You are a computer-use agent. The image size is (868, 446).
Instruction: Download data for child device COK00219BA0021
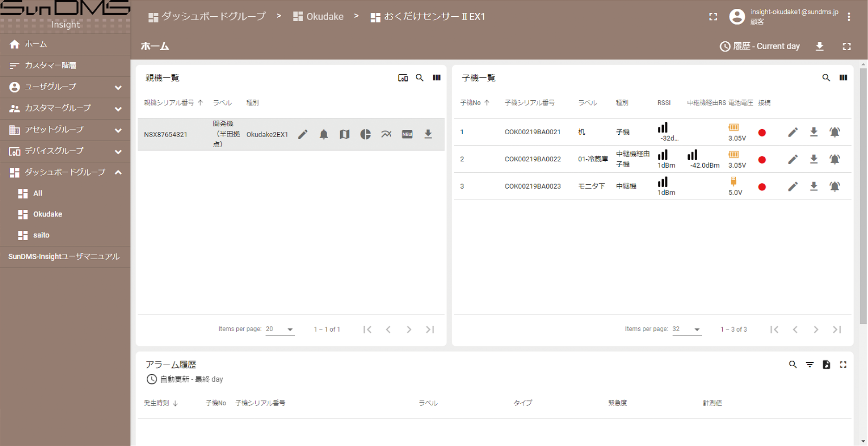click(813, 132)
